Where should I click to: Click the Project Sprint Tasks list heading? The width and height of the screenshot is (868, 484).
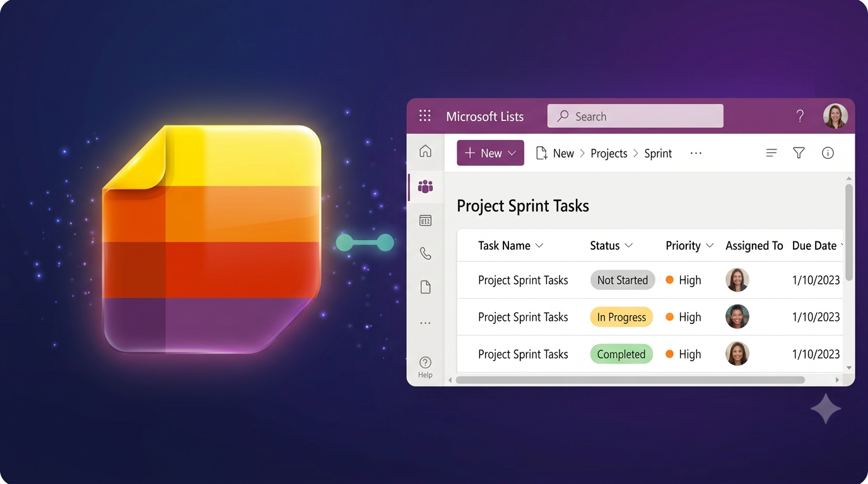(x=523, y=206)
